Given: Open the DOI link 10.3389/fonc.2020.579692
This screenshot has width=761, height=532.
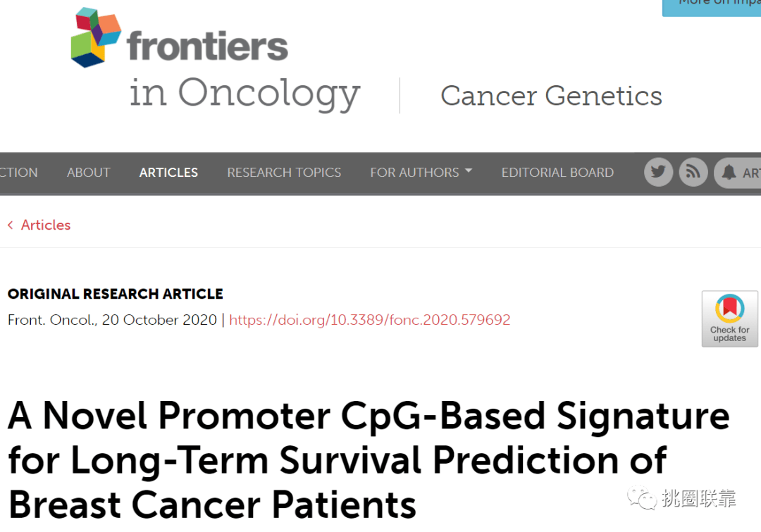Looking at the screenshot, I should point(369,320).
